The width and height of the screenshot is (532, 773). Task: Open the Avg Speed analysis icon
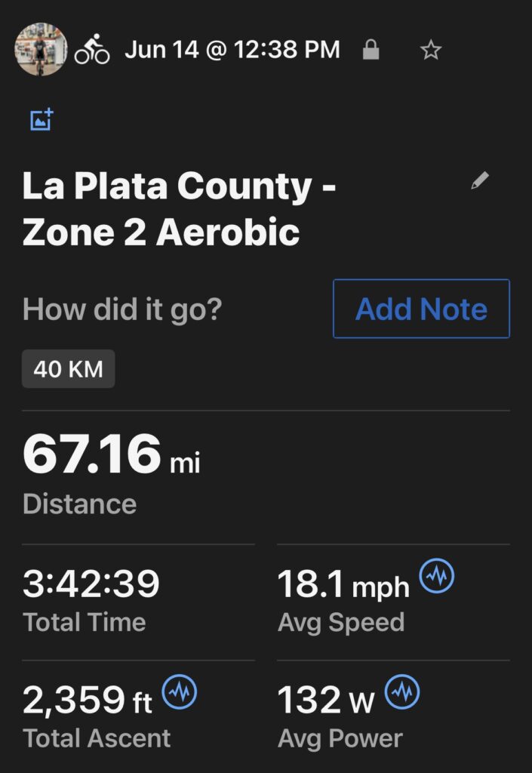point(436,575)
